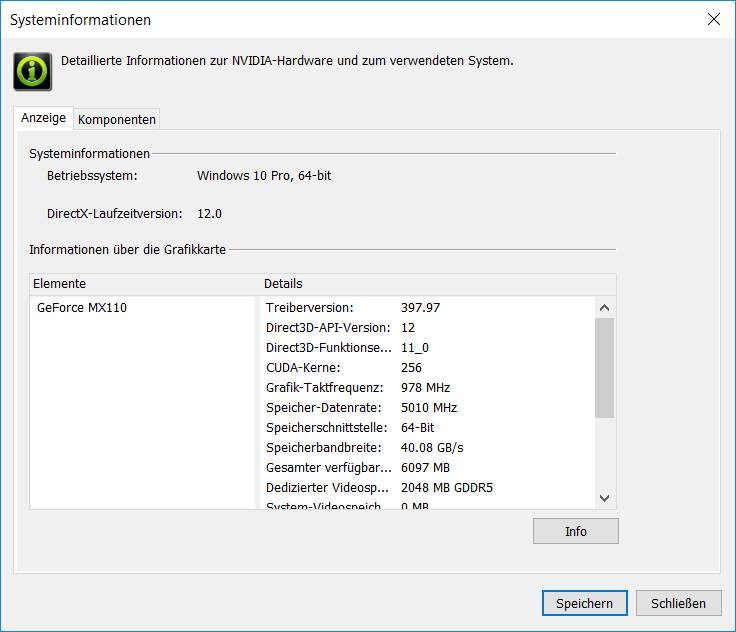Switch to the Komponenten tab
Viewport: 736px width, 632px height.
point(116,119)
